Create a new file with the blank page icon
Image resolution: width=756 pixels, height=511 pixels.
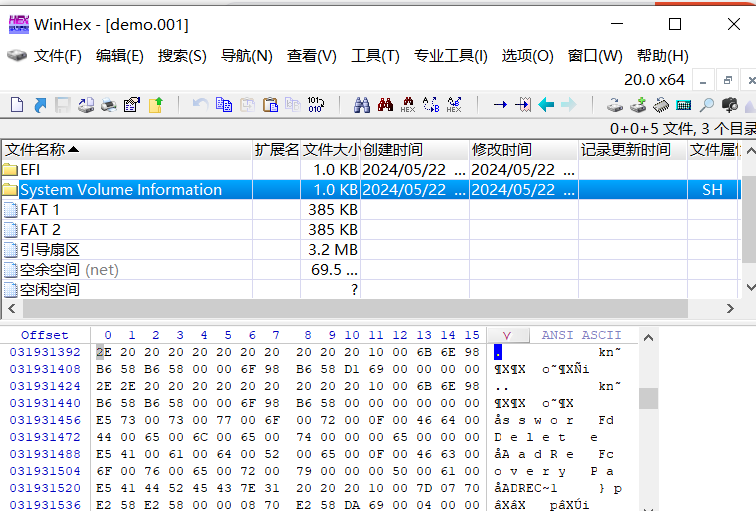[17, 105]
